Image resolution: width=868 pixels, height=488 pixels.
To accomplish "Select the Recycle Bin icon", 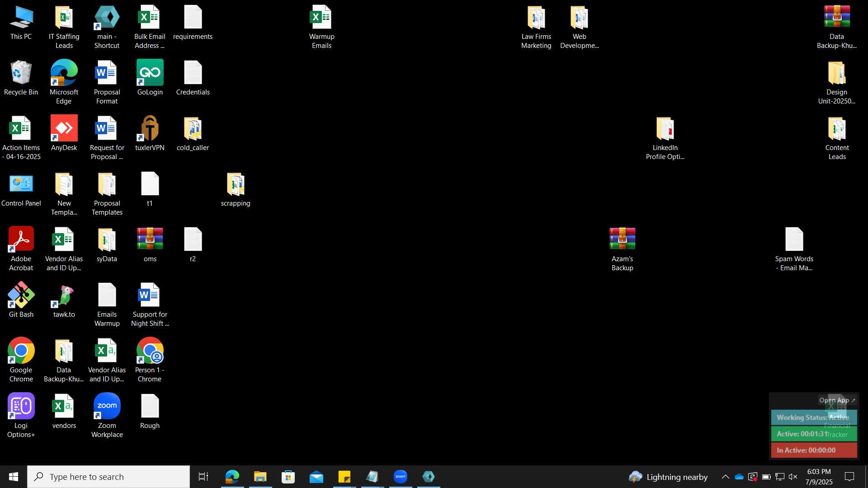I will (21, 79).
